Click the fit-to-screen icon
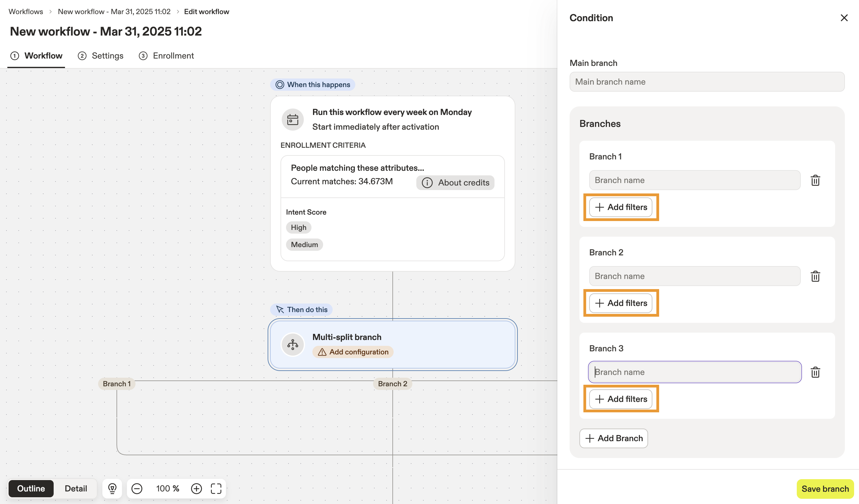Viewport: 859px width, 504px height. 216,488
